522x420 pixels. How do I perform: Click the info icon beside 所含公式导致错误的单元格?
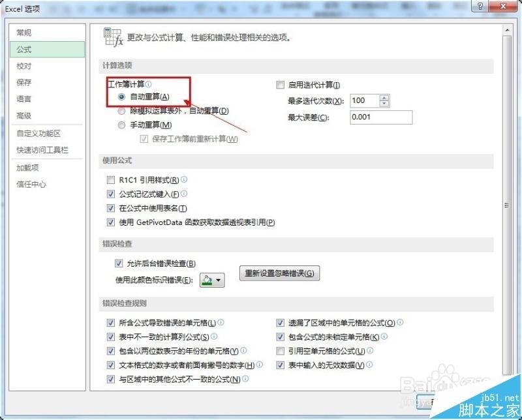(222, 322)
